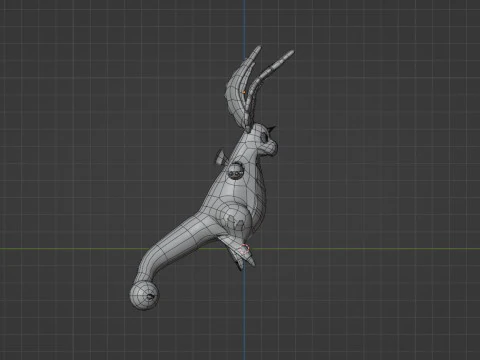Click the orange object origin dot
This screenshot has height=360, width=480.
[244, 92]
